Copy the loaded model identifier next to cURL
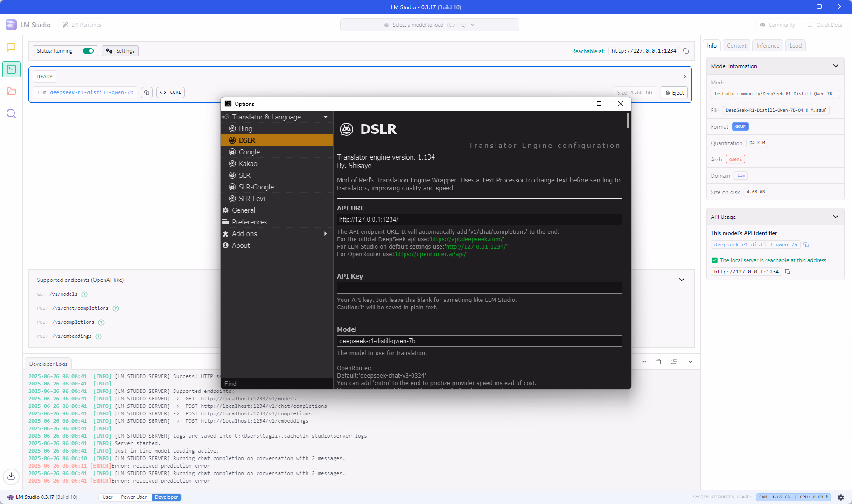This screenshot has width=852, height=504. pos(147,92)
